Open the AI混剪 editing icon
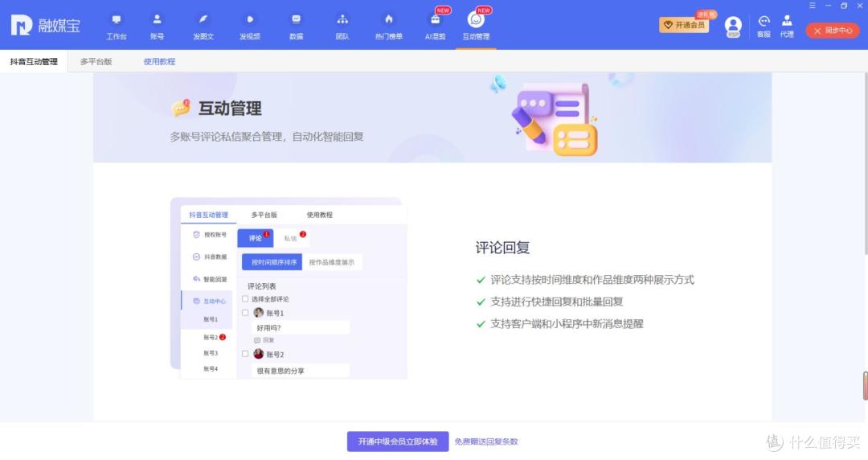868x460 pixels. 435,27
